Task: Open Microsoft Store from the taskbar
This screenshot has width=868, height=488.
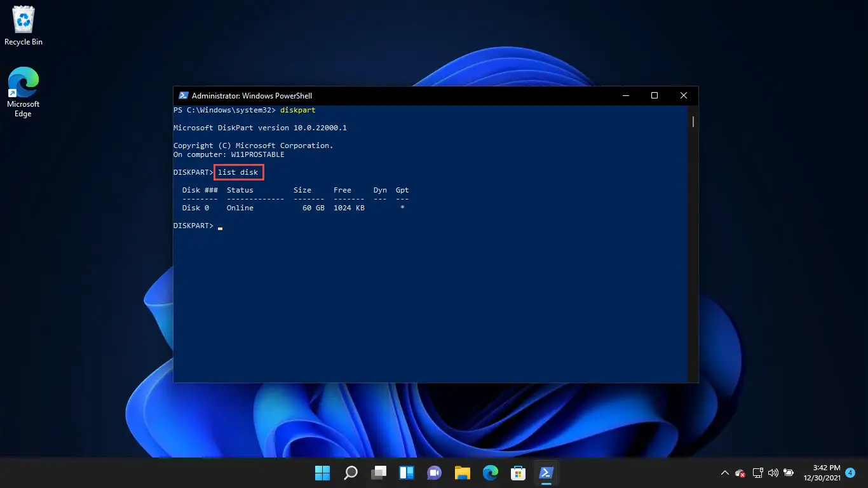Action: (x=518, y=473)
